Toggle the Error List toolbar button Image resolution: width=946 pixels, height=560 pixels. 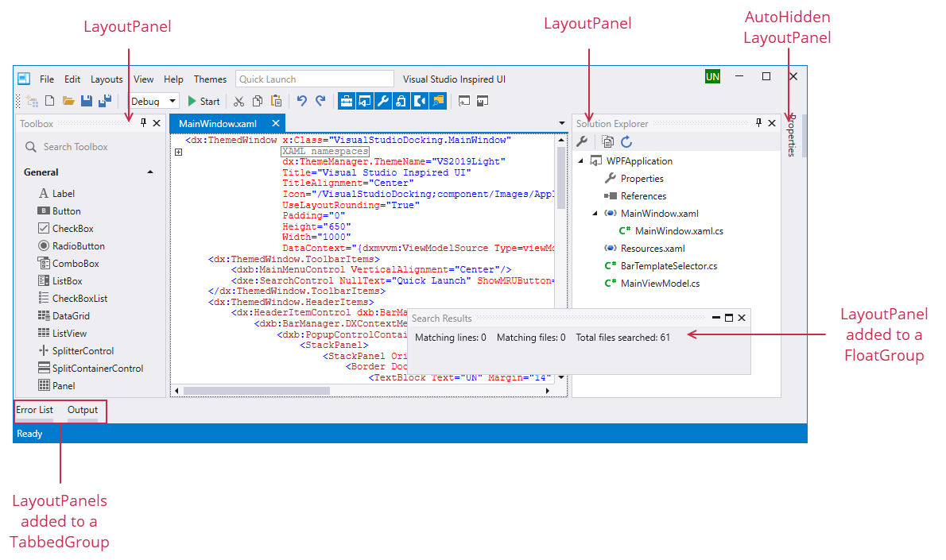401,101
